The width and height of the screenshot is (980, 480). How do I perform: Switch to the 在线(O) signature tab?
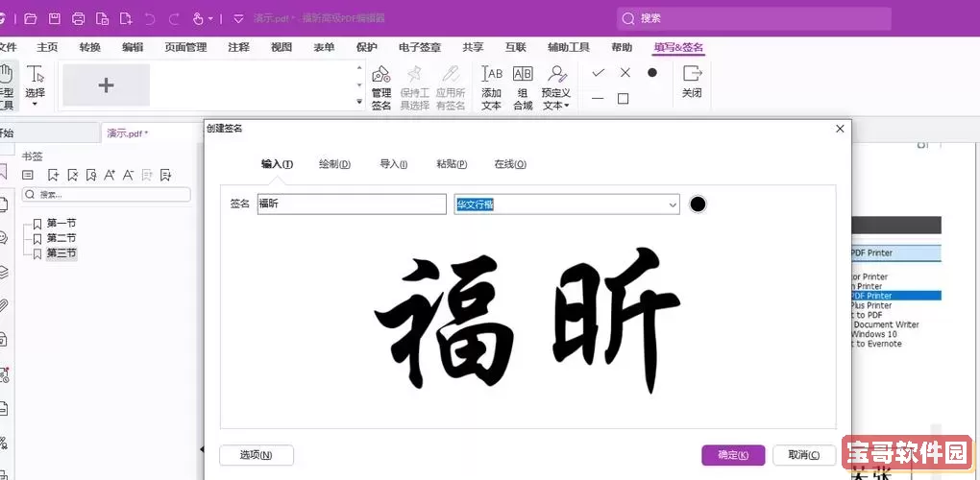point(510,164)
